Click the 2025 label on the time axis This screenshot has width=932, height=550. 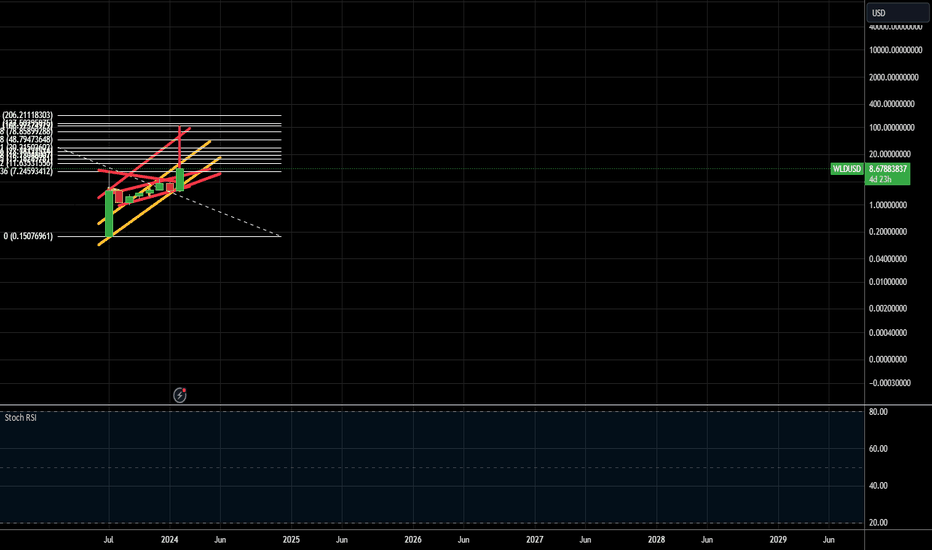coord(291,540)
